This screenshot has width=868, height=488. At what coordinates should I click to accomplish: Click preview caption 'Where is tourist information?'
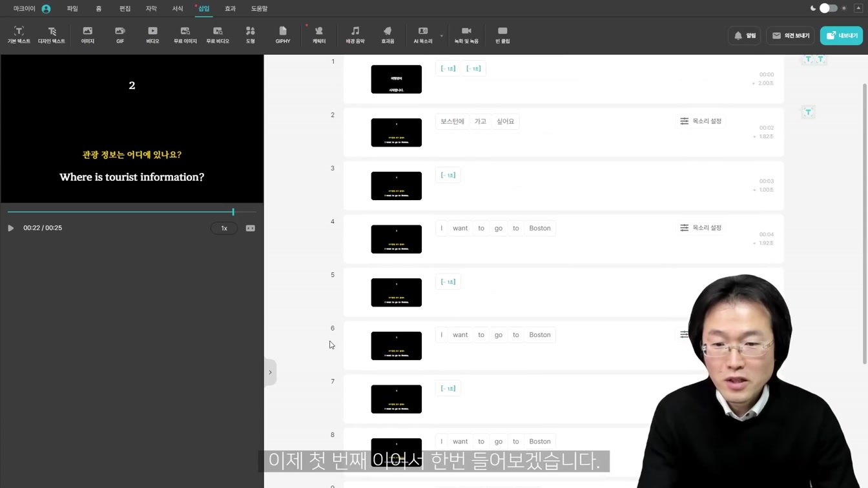[x=132, y=177]
